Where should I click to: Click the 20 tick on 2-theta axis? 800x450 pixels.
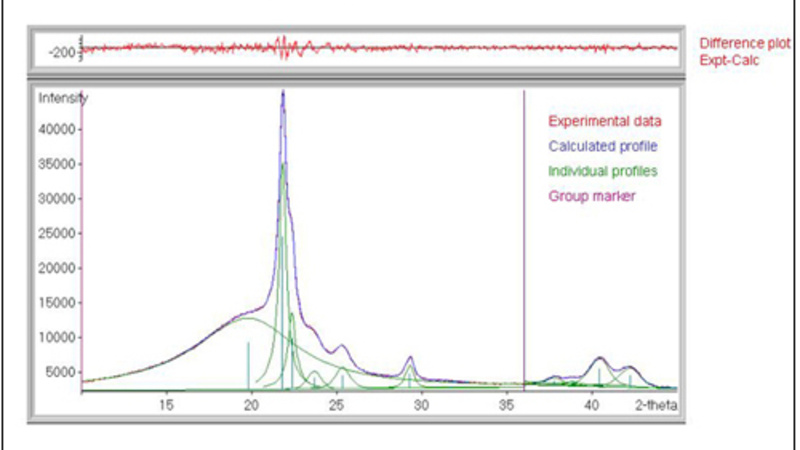point(251,406)
